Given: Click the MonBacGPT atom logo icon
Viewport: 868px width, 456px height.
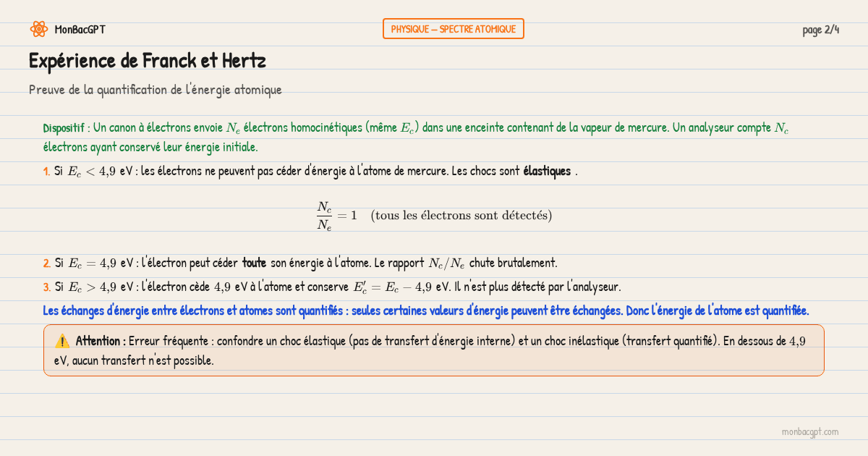Looking at the screenshot, I should pos(38,29).
